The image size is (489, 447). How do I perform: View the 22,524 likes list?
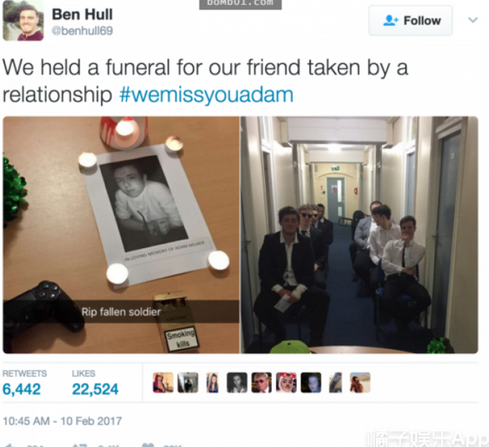tap(95, 383)
